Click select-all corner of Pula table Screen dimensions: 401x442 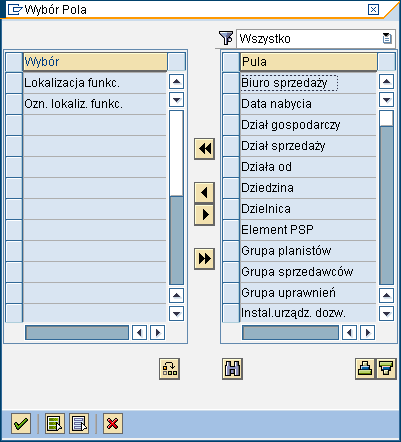(x=231, y=62)
